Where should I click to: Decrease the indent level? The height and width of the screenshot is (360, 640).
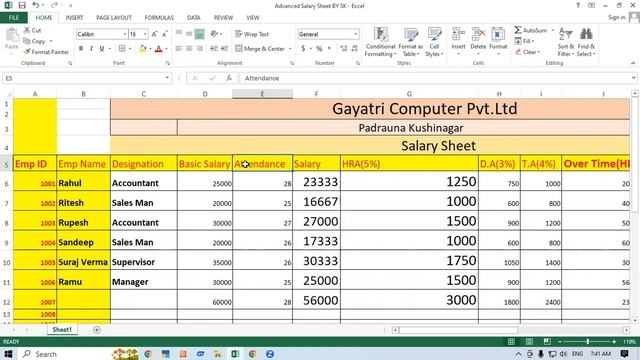[x=214, y=49]
